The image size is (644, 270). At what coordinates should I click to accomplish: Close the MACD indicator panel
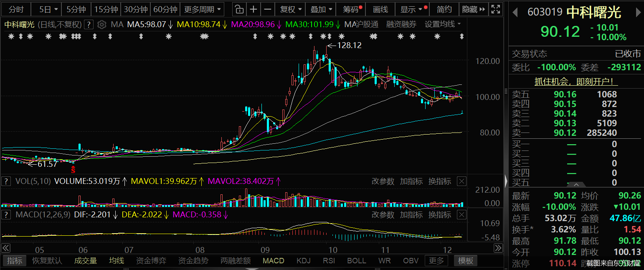click(461, 215)
